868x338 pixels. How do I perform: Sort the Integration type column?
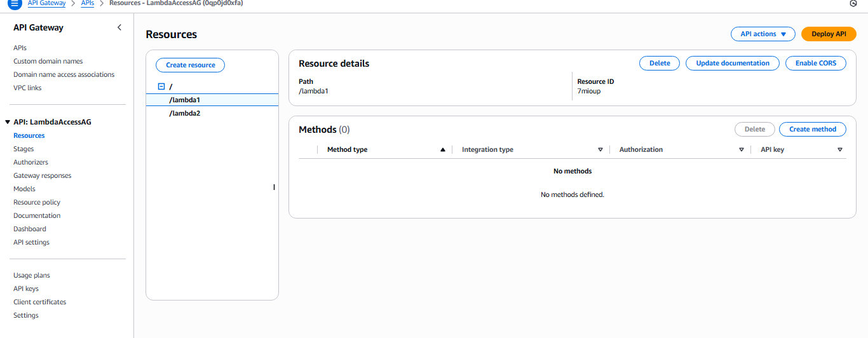(x=600, y=150)
